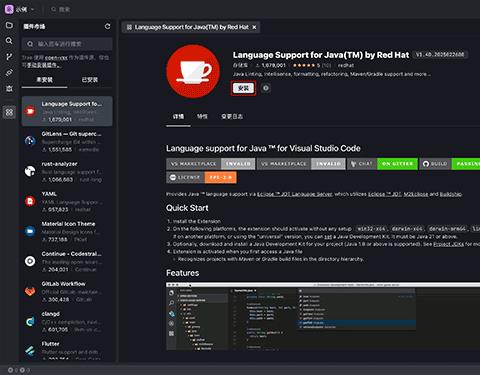Open the open-vsx link in sidebar note
The width and height of the screenshot is (480, 375).
56,58
